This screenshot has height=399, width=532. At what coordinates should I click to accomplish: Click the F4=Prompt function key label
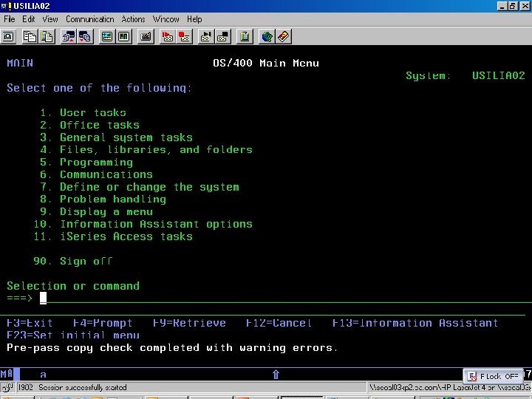[x=103, y=323]
